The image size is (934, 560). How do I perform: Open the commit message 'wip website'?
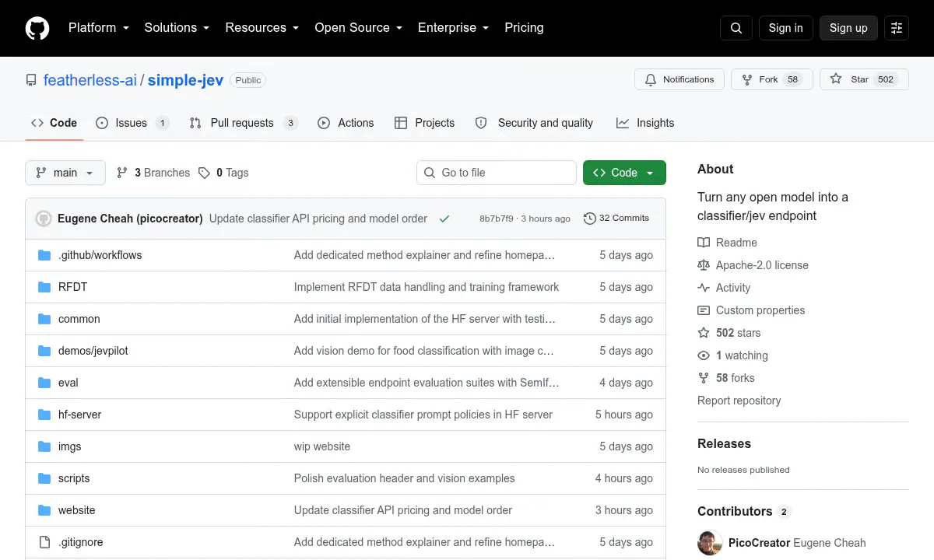click(x=322, y=446)
